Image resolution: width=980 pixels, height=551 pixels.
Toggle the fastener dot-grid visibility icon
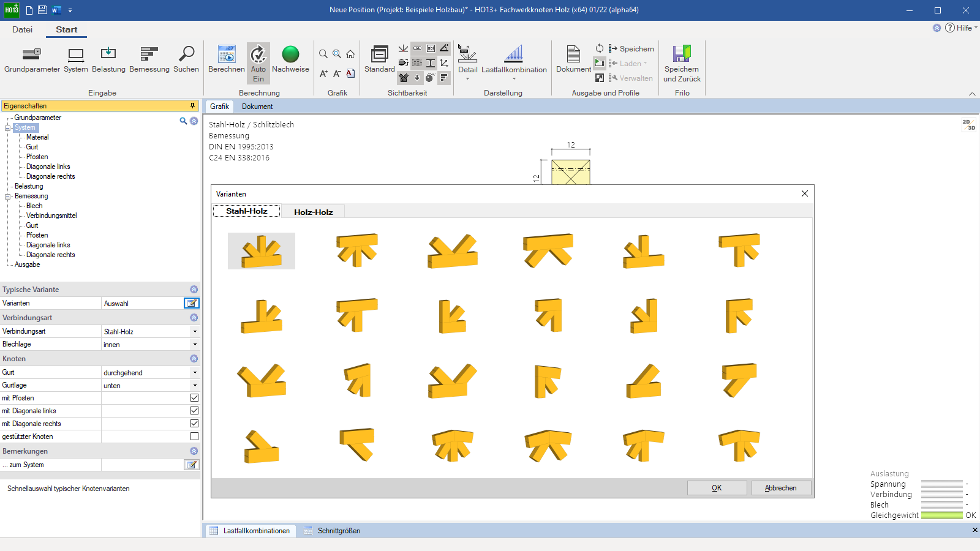coord(417,63)
